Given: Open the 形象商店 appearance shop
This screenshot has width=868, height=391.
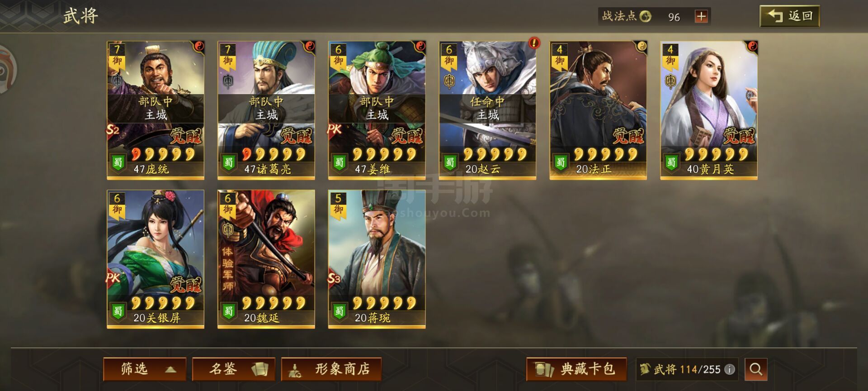Looking at the screenshot, I should 331,369.
